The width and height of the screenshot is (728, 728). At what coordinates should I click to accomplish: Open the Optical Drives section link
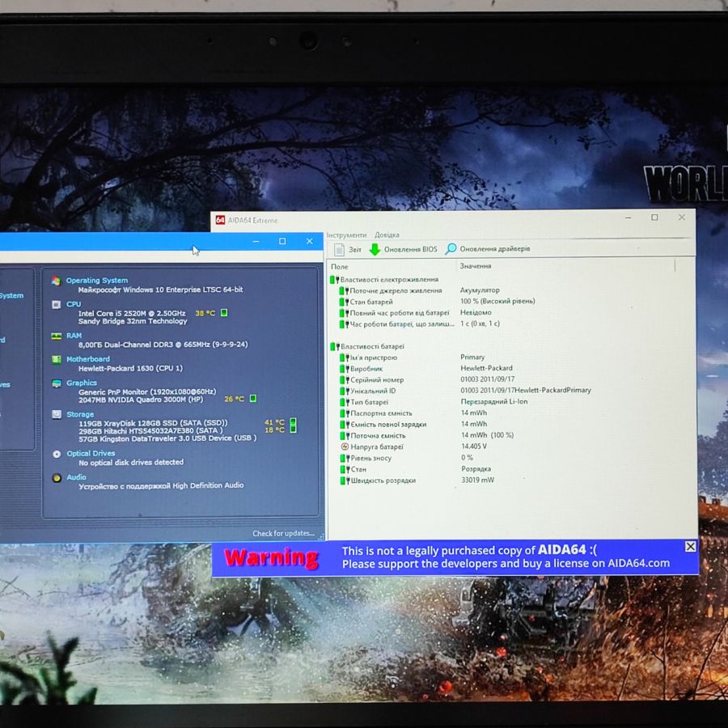[91, 453]
